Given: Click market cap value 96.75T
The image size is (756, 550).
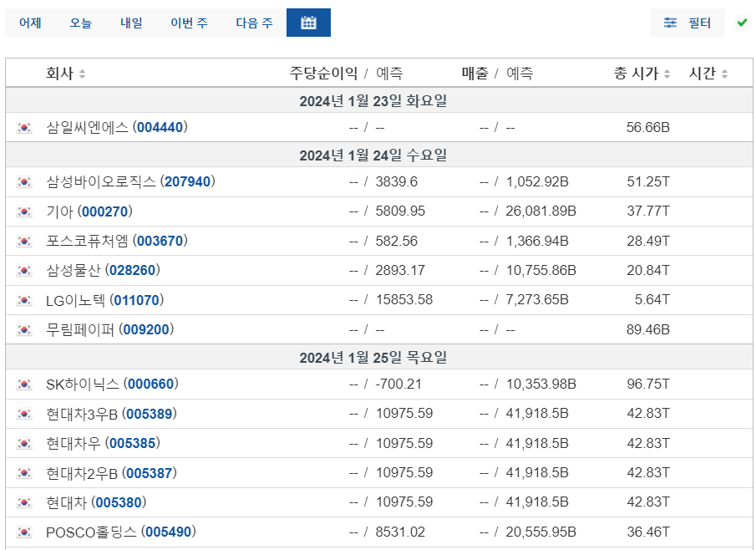Looking at the screenshot, I should [x=648, y=384].
